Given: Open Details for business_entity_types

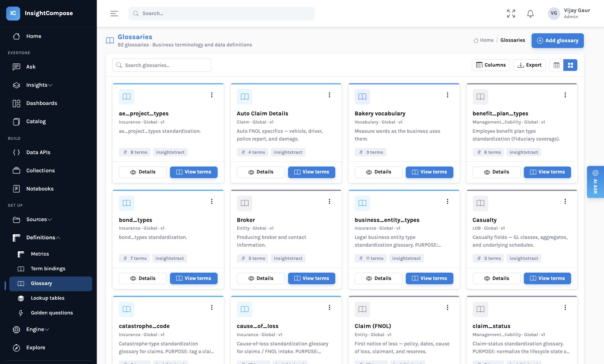Looking at the screenshot, I should tap(379, 278).
